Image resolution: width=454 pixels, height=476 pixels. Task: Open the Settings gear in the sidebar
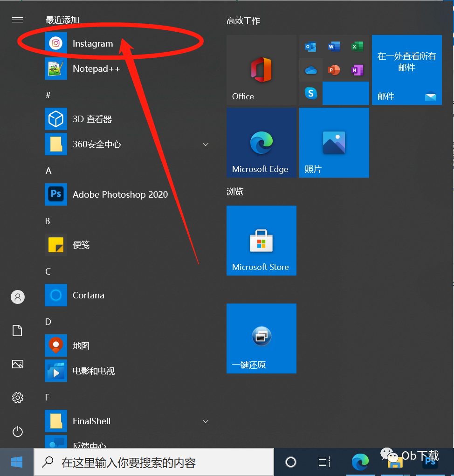[17, 398]
